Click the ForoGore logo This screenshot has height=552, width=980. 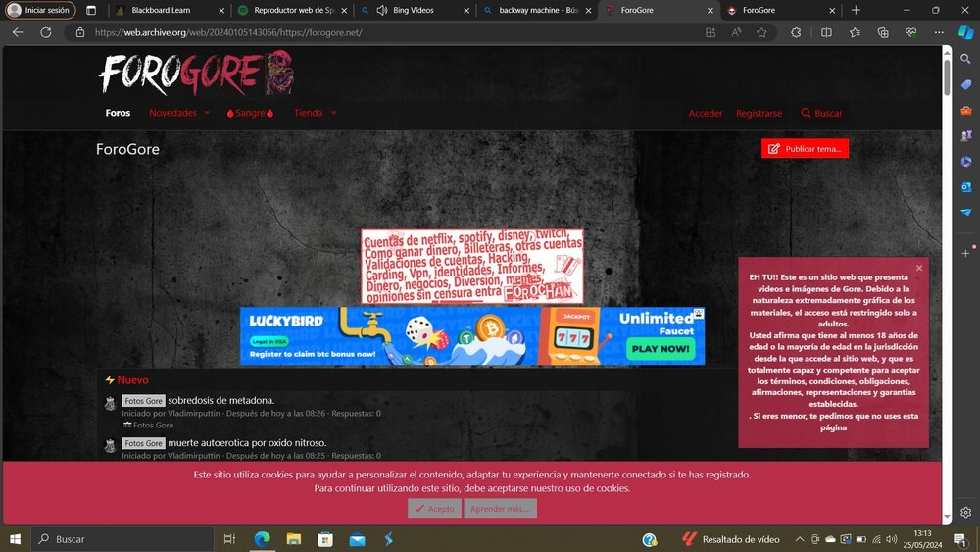pos(196,74)
